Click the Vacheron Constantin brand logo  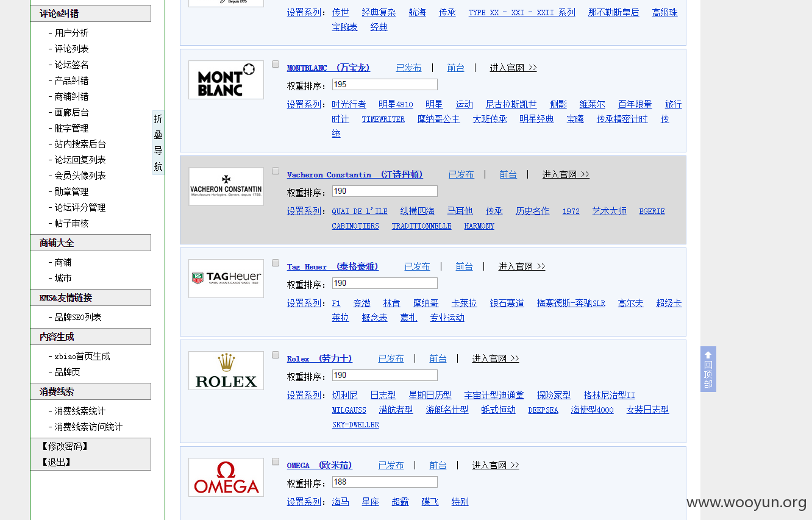click(x=226, y=187)
